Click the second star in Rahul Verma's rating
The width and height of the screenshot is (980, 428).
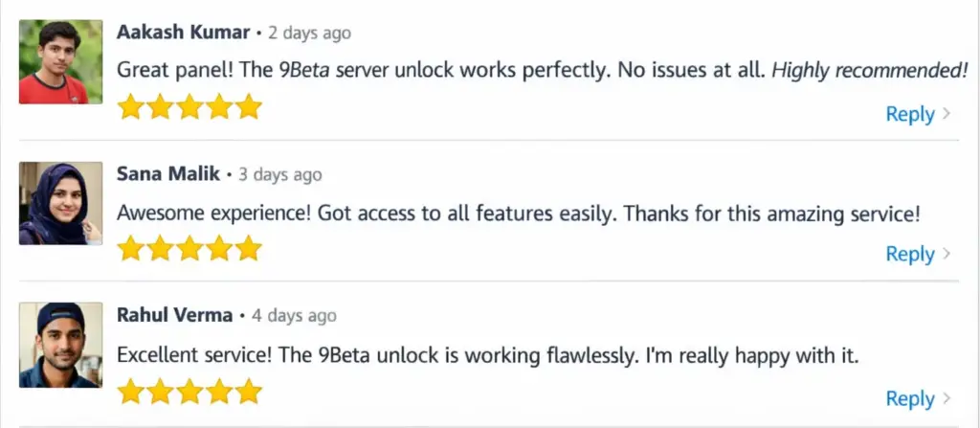pos(160,391)
